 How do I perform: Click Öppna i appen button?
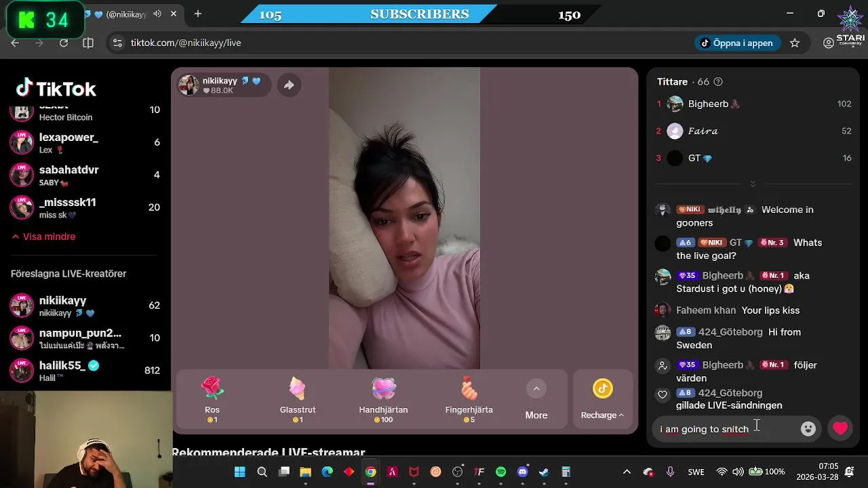pos(737,43)
